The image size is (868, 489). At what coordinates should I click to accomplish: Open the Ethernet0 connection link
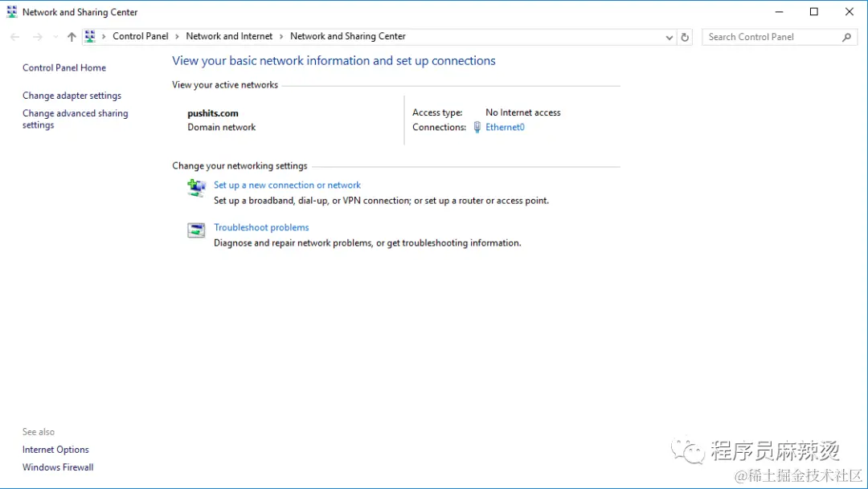pos(505,127)
